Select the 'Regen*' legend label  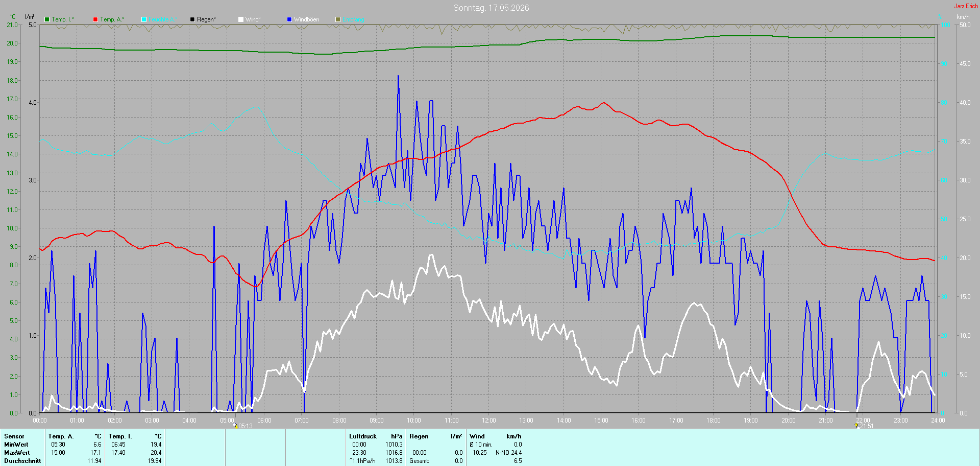pos(206,19)
